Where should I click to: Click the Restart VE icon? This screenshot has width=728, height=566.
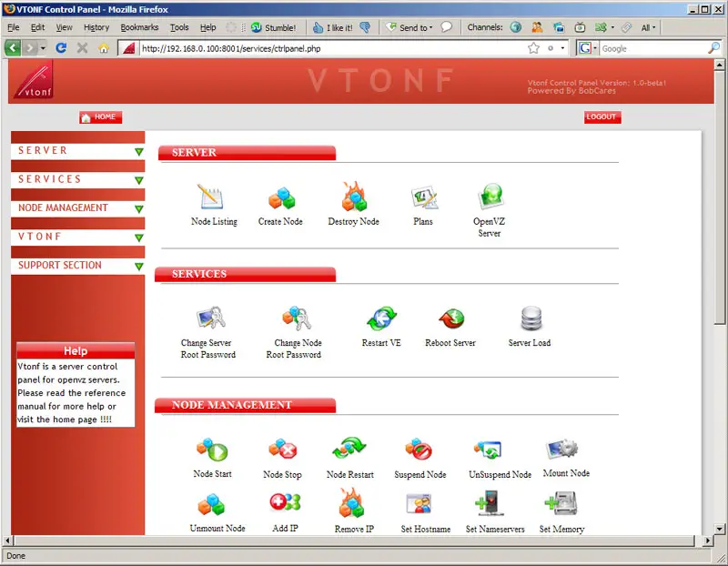click(381, 318)
